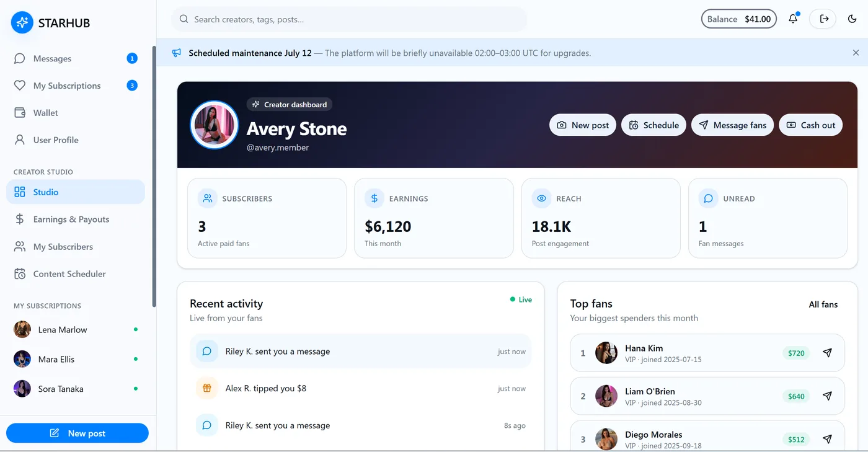Click the Cash out button
Viewport: 868px width, 452px height.
tap(811, 125)
